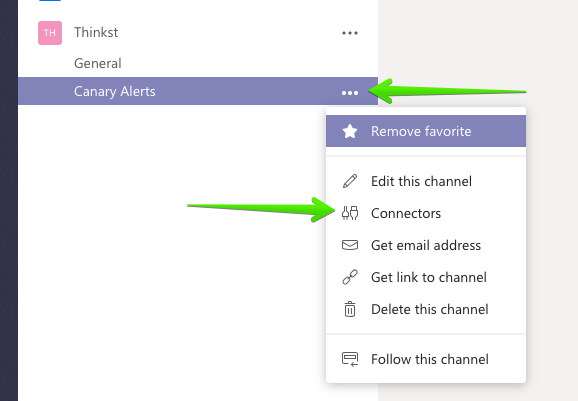Click the trash can icon for Delete this channel
The image size is (578, 401).
(x=350, y=309)
